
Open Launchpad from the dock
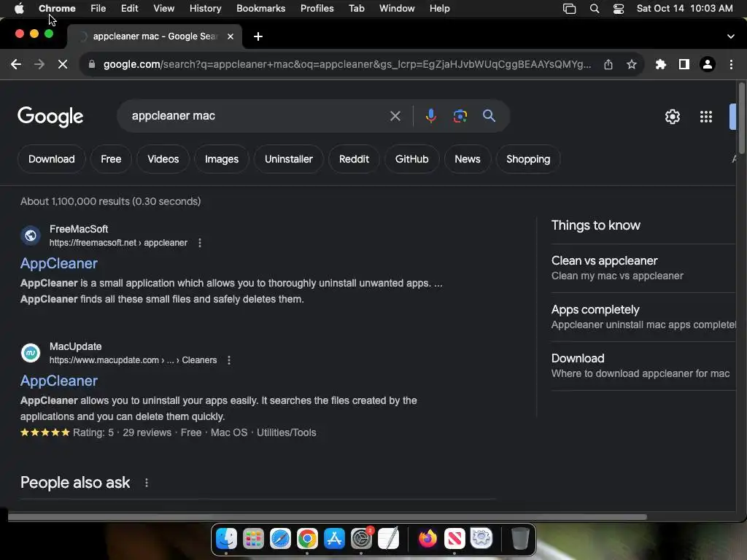[x=253, y=539]
